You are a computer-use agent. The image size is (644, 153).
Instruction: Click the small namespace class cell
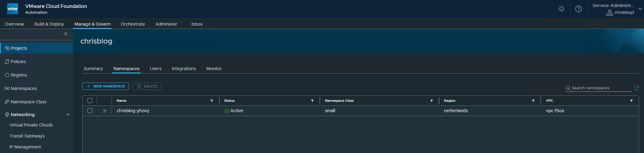coord(330,111)
